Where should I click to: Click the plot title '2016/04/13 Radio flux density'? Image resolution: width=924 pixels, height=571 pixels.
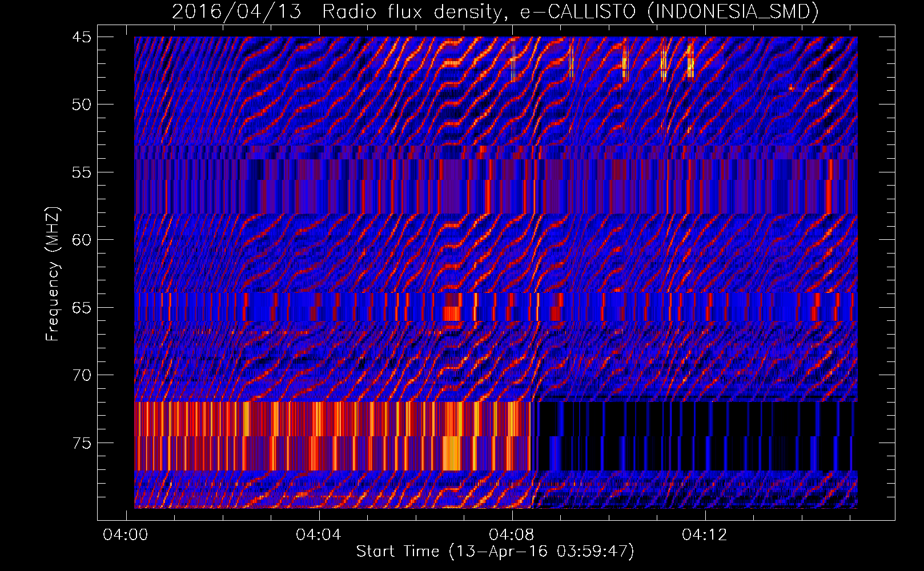(338, 11)
